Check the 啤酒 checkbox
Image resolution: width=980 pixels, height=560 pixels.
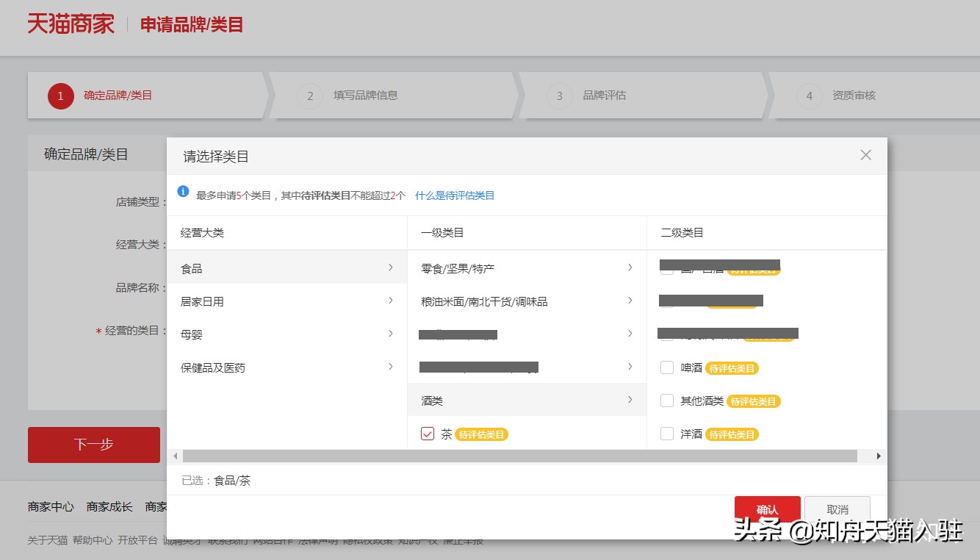[666, 367]
